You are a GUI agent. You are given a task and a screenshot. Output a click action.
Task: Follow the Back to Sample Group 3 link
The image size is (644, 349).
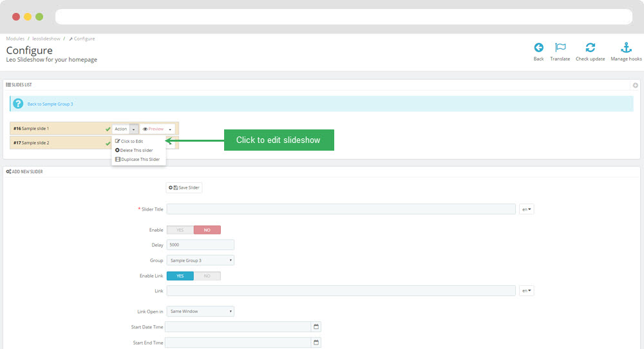(50, 104)
